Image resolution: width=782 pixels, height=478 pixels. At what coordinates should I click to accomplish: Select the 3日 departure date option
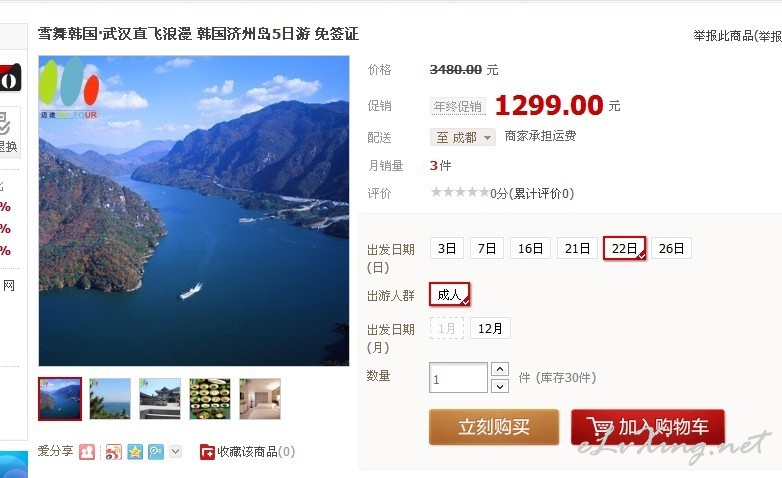click(x=447, y=248)
